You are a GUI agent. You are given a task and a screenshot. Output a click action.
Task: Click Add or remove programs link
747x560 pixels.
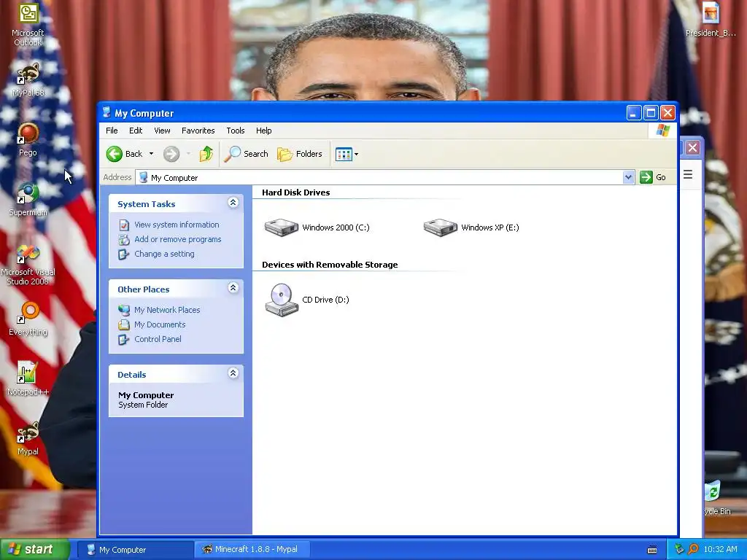(x=178, y=239)
